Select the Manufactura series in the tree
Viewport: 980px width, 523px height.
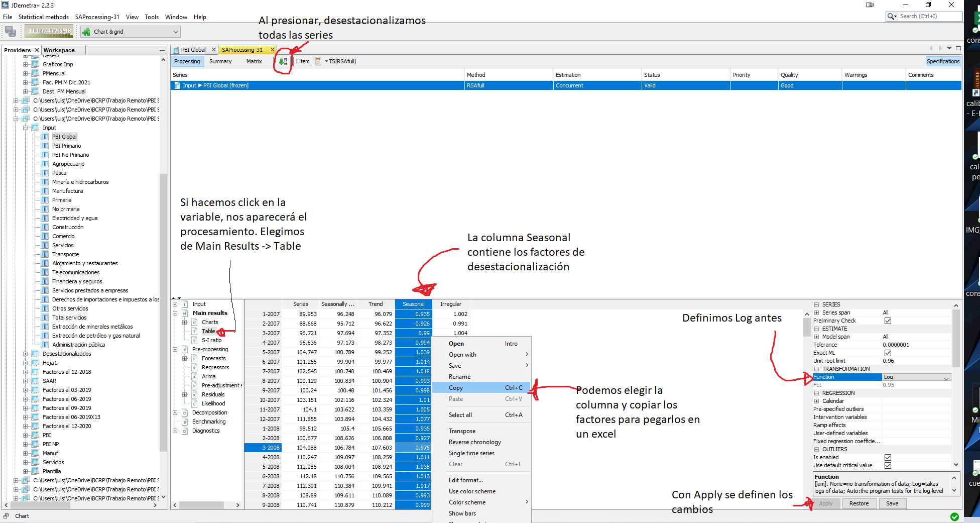coord(67,191)
